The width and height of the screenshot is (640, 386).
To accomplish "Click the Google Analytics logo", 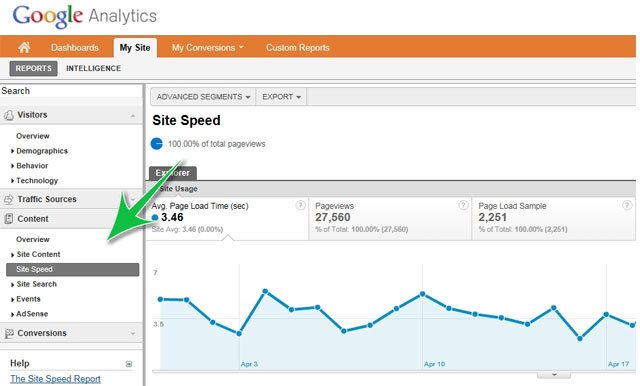I will (84, 16).
